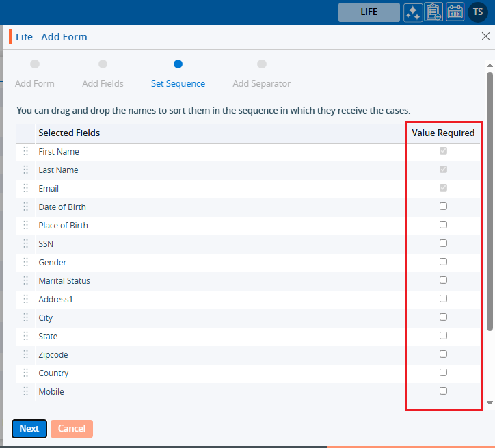Click the drag handle beside Gender
This screenshot has width=495, height=448.
[26, 263]
